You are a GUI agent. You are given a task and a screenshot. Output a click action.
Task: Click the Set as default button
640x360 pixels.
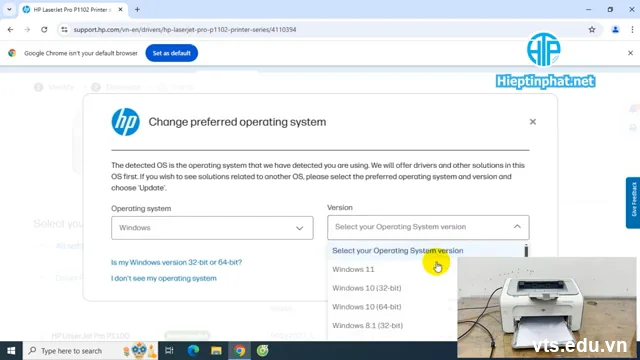coord(171,53)
